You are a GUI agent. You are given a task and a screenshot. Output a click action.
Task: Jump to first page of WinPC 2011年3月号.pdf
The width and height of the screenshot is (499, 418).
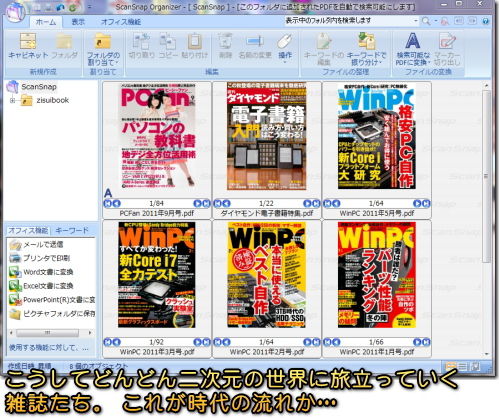107,342
